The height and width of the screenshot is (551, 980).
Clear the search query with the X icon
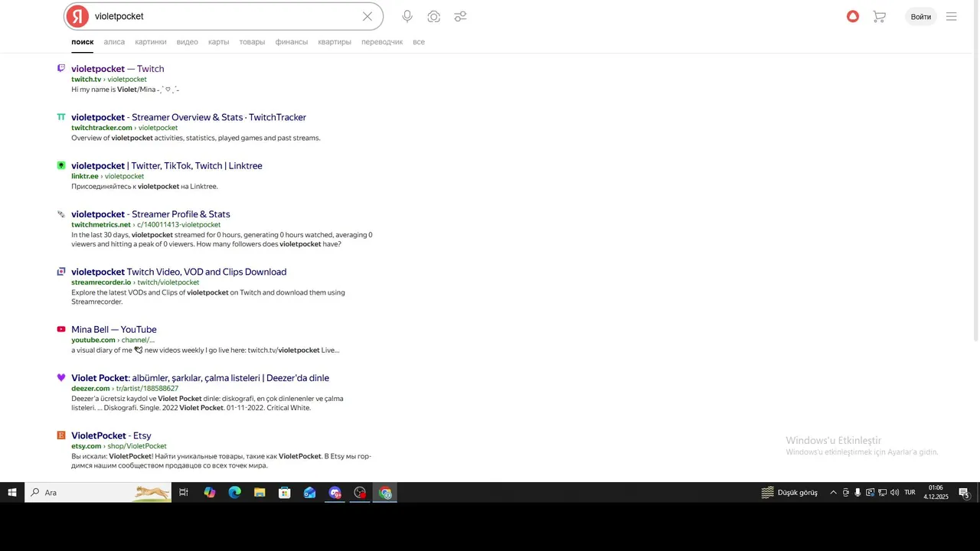point(367,16)
